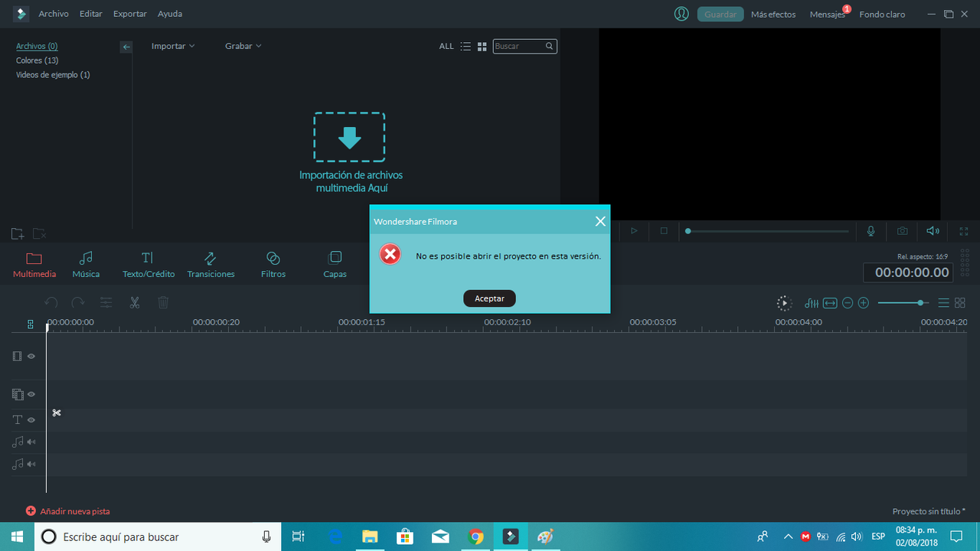The image size is (980, 551).
Task: Click the voiceover microphone icon
Action: point(871,231)
